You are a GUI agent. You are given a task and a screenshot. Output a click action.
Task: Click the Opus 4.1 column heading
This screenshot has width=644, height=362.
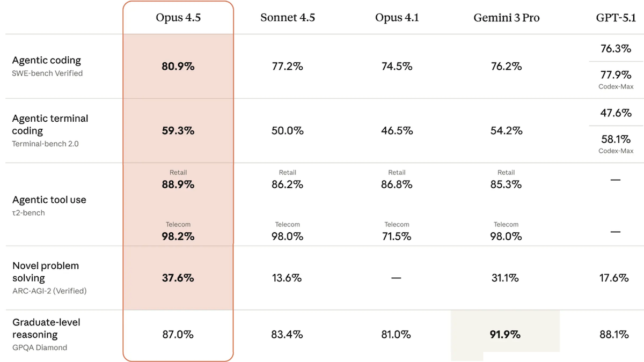tap(397, 18)
